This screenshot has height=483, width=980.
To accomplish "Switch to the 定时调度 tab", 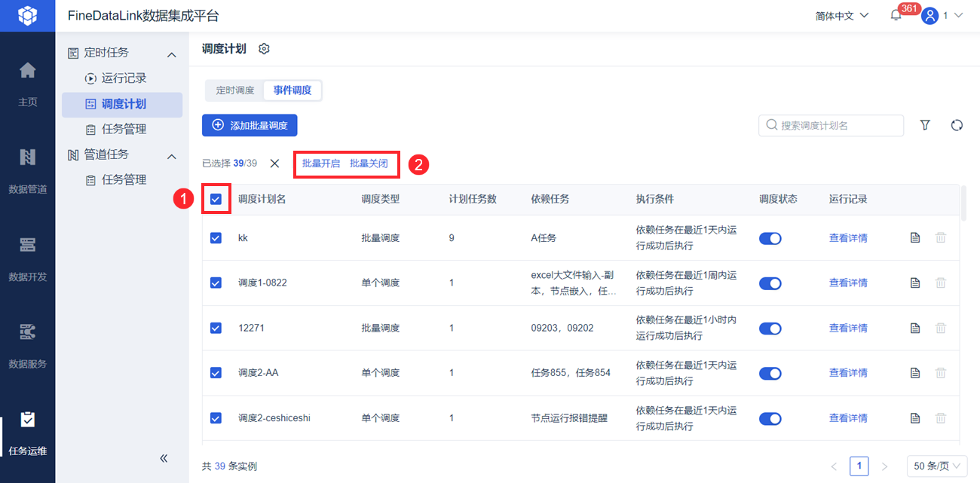I will coord(235,90).
